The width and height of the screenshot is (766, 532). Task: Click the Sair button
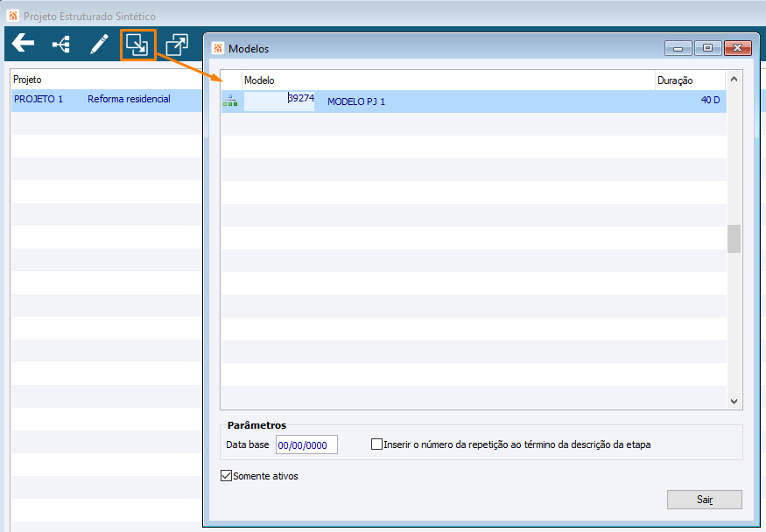[x=705, y=500]
